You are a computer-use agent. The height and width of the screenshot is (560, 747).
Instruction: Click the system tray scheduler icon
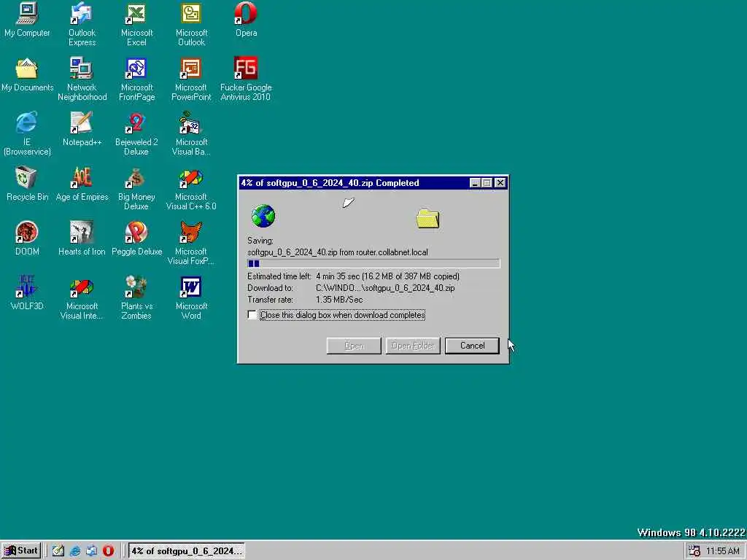pos(694,551)
